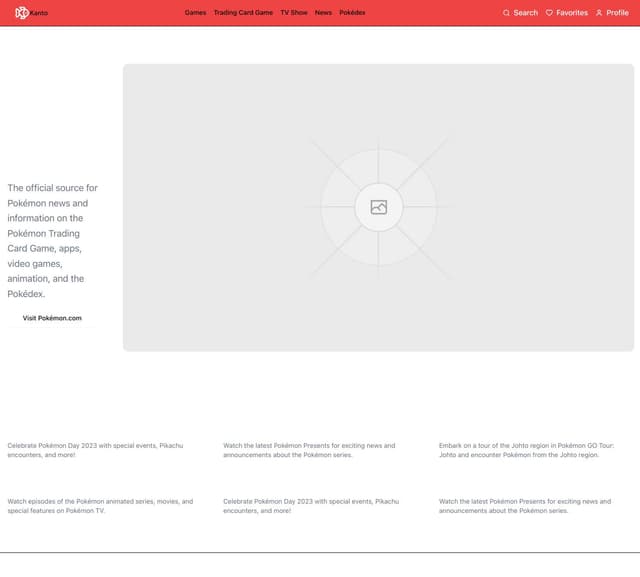Viewport: 640px width, 577px height.
Task: Click the magnifier Search icon
Action: point(506,13)
